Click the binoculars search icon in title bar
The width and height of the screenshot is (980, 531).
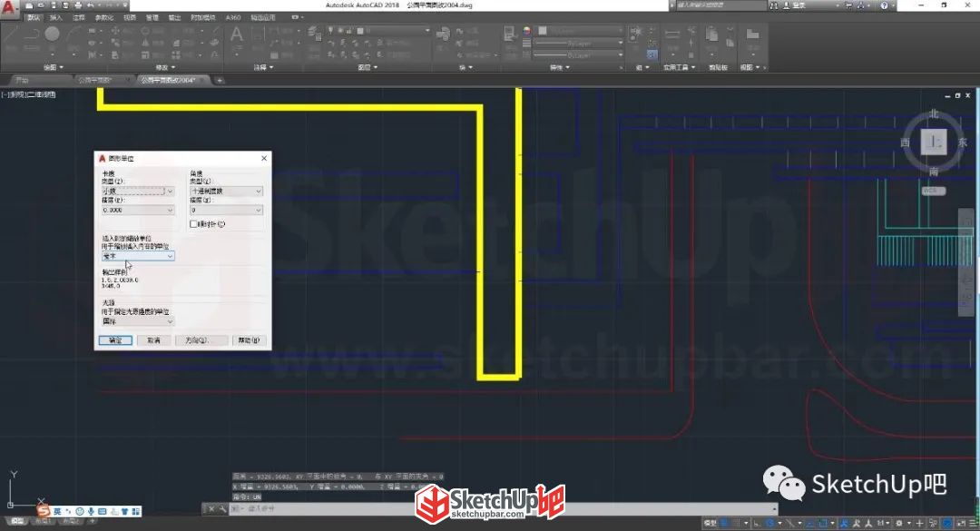(x=774, y=5)
